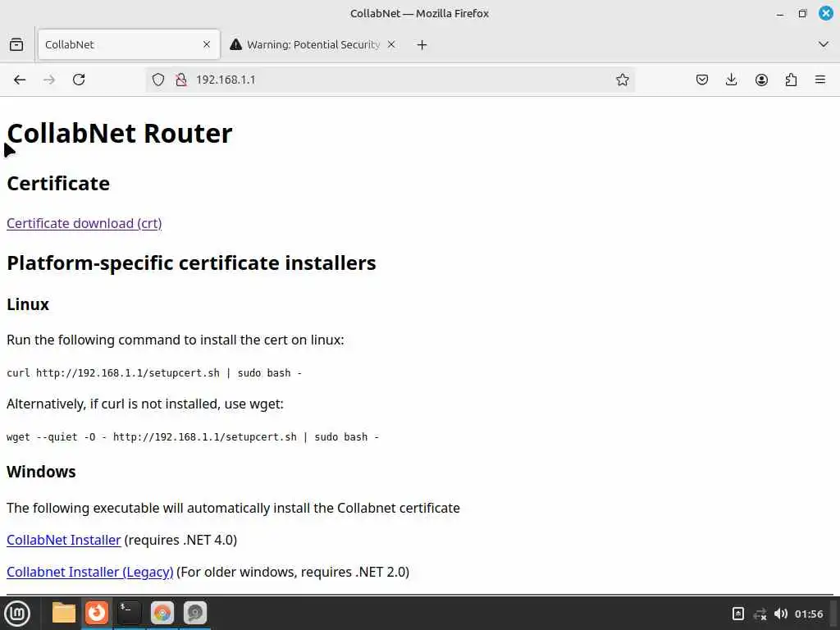This screenshot has height=630, width=840.
Task: Open the volume control tray icon
Action: point(781,614)
